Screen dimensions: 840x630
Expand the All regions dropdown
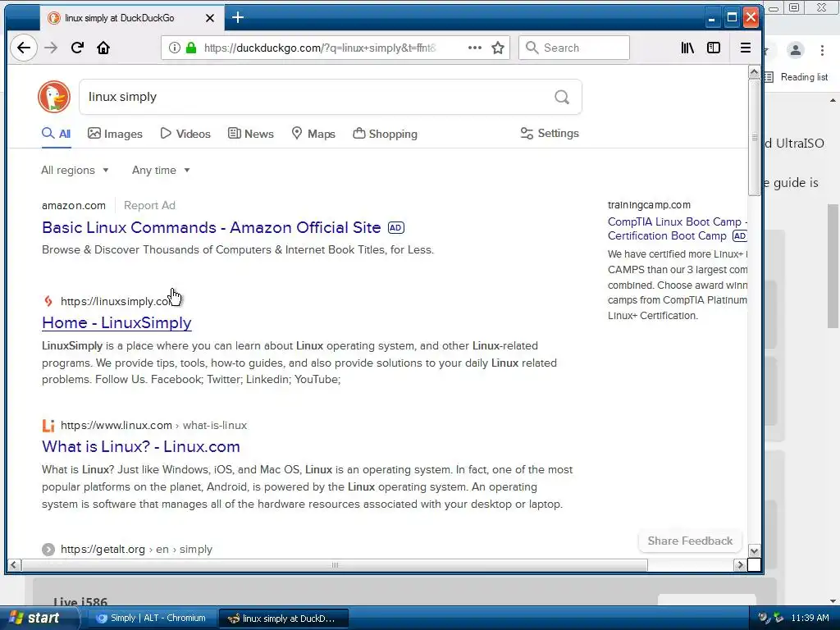75,171
